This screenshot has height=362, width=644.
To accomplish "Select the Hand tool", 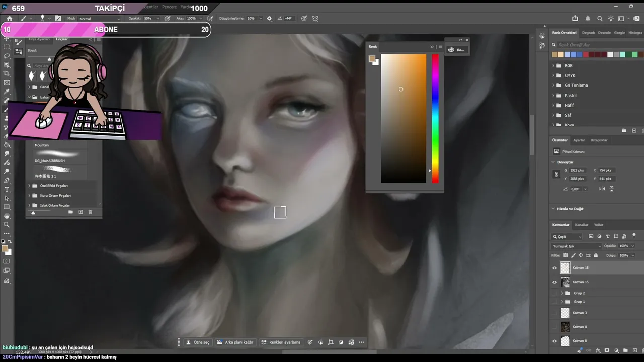I will [x=7, y=216].
